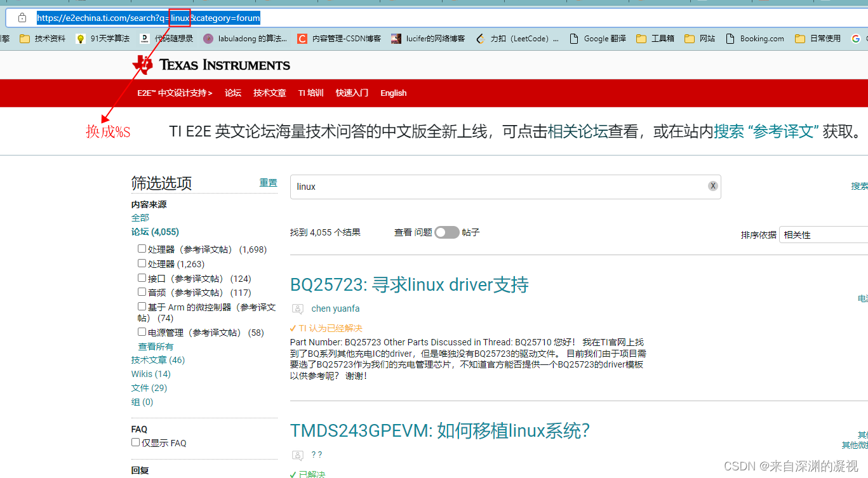Click 重置 to reset filters

[269, 183]
